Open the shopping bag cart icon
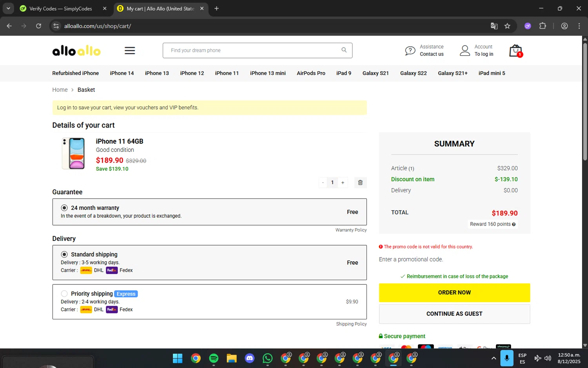 coord(515,51)
